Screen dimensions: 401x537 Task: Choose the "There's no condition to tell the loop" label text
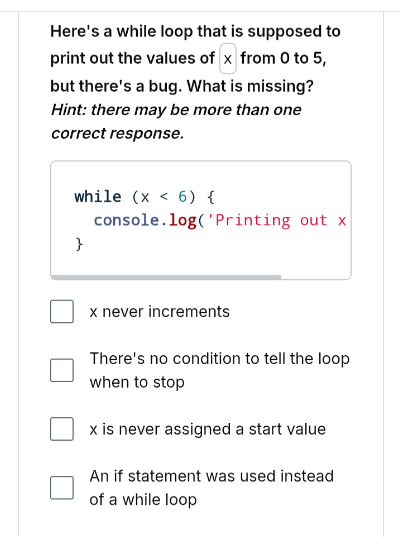(220, 370)
